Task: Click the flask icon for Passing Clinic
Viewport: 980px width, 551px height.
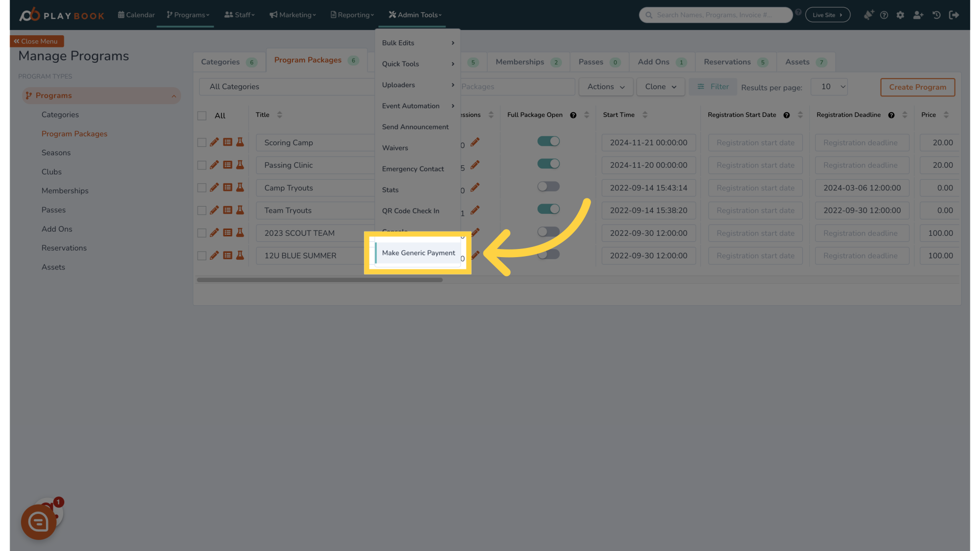Action: 240,165
